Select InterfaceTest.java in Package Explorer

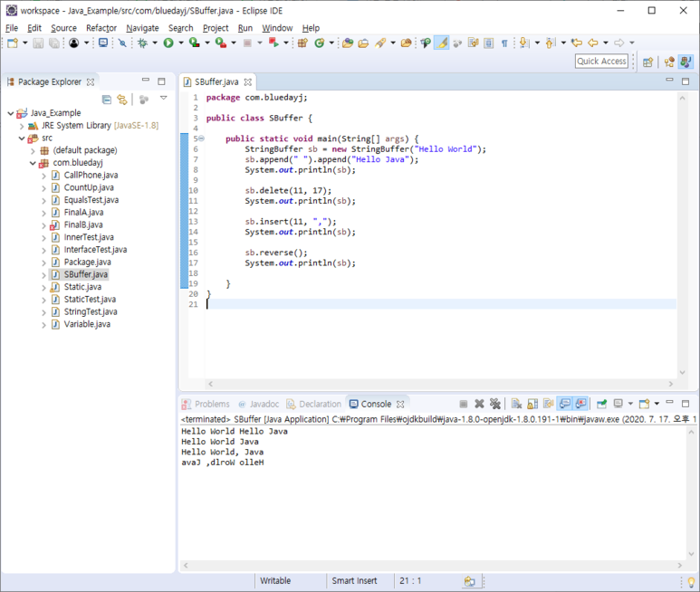point(95,250)
